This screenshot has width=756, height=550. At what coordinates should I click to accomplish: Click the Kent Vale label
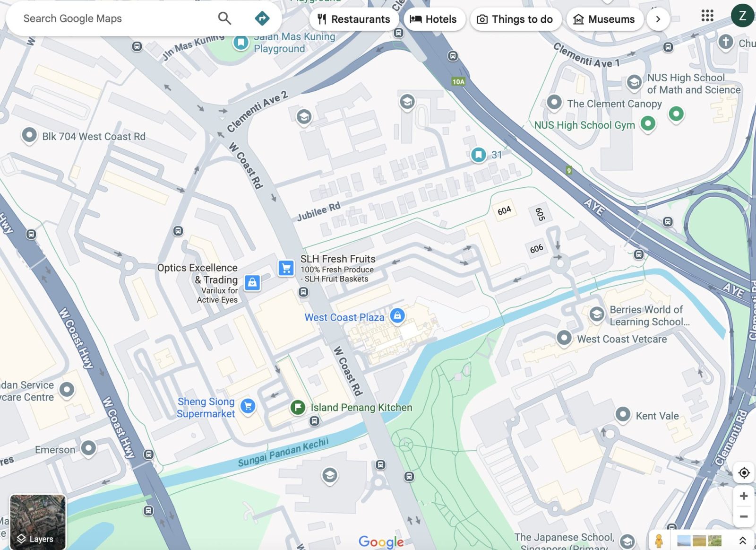[x=657, y=416]
